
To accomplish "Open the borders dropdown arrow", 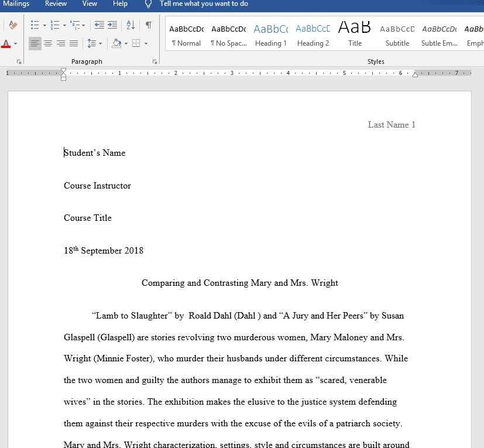I will pyautogui.click(x=146, y=43).
